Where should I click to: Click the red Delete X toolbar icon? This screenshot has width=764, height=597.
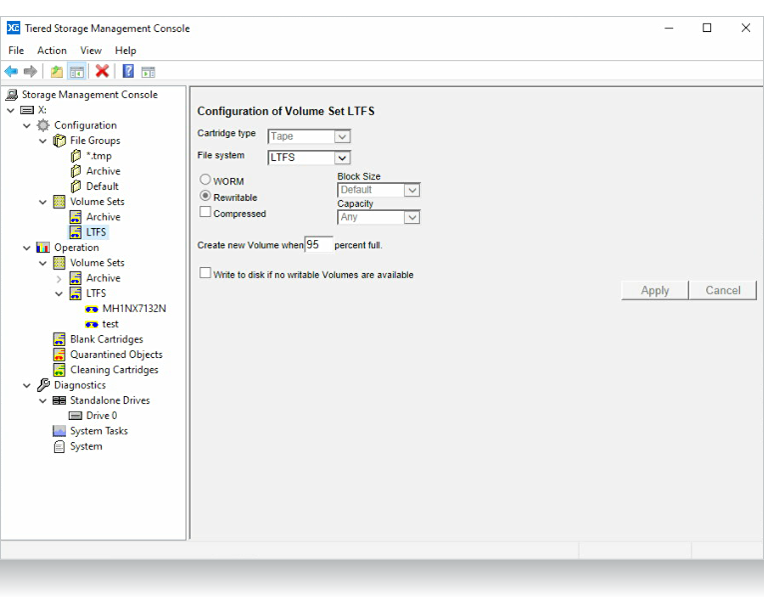(102, 71)
